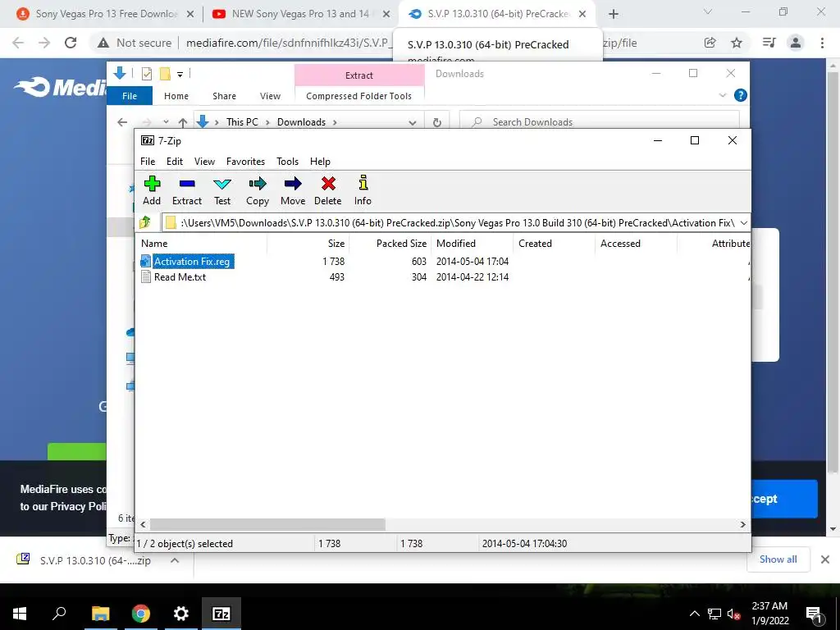Switch to NEW Sony Vegas Pro YouTube tab
The image size is (840, 630).
pyautogui.click(x=300, y=14)
